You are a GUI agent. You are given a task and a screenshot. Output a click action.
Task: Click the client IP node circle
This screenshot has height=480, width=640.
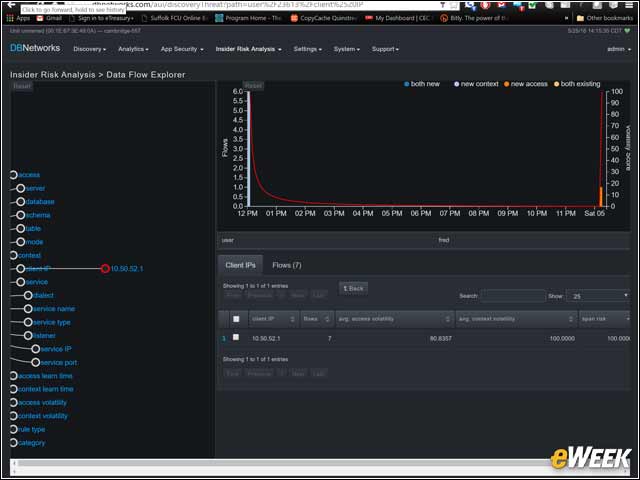click(x=20, y=269)
